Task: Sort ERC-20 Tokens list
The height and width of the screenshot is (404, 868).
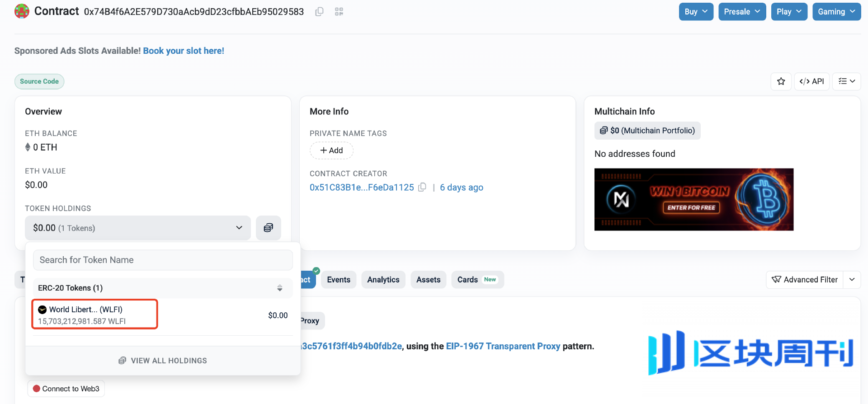Action: pyautogui.click(x=280, y=288)
